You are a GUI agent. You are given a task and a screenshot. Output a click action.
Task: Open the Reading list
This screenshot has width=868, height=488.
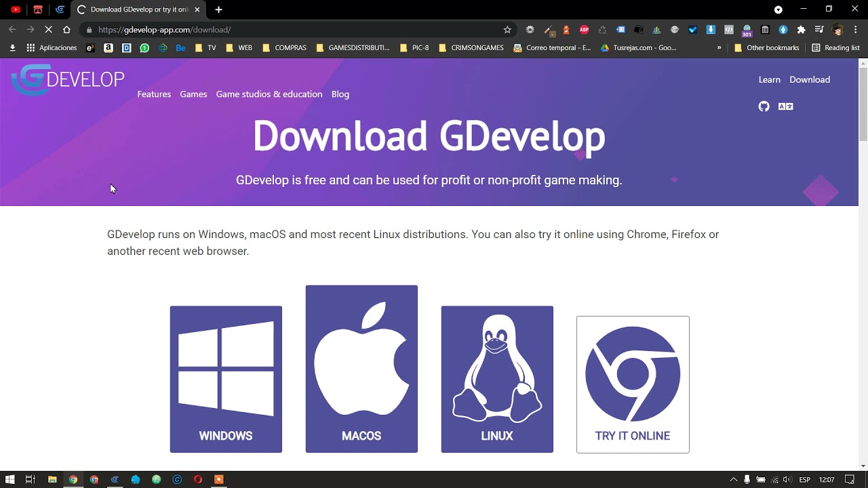[x=835, y=48]
